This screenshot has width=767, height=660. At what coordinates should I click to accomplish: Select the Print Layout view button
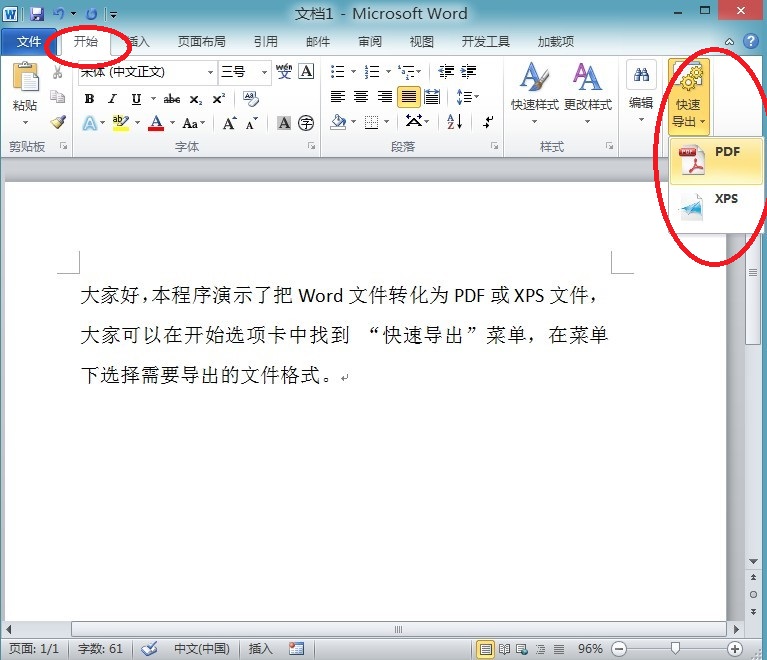click(485, 649)
